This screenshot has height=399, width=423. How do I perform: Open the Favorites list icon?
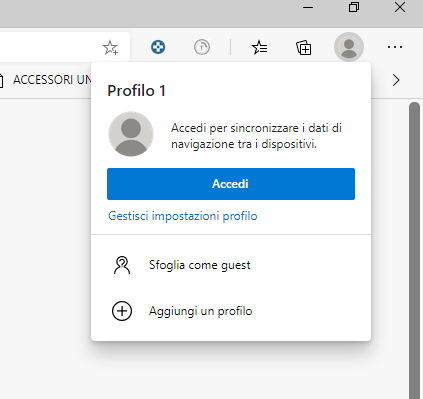tap(260, 47)
